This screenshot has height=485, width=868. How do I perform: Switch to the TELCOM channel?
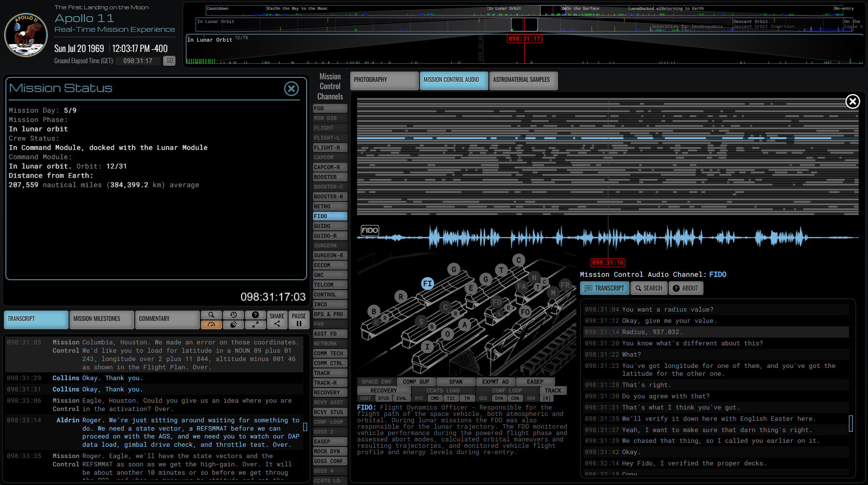click(x=330, y=285)
